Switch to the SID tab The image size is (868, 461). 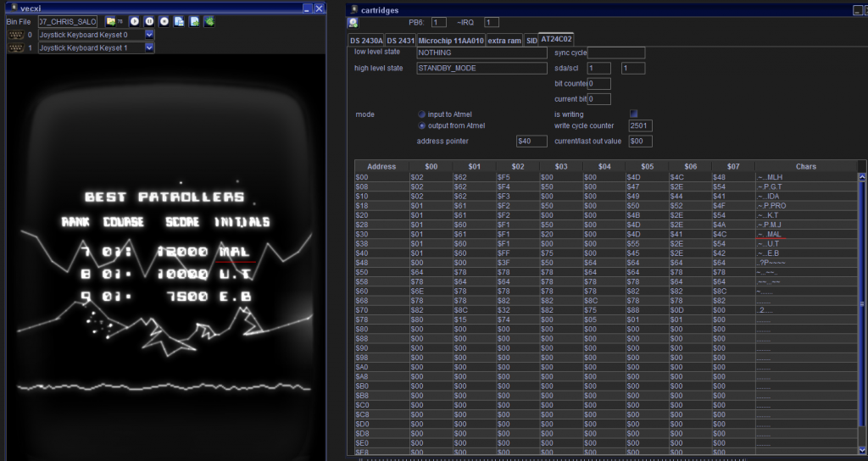pos(531,40)
